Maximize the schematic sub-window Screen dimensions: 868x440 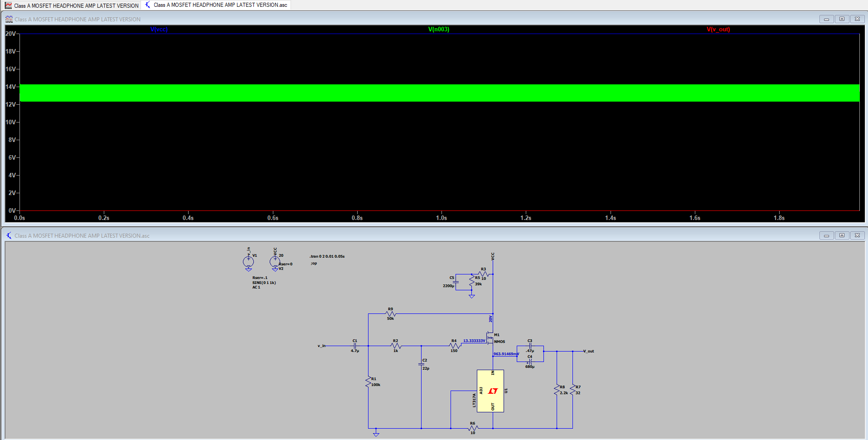click(842, 235)
